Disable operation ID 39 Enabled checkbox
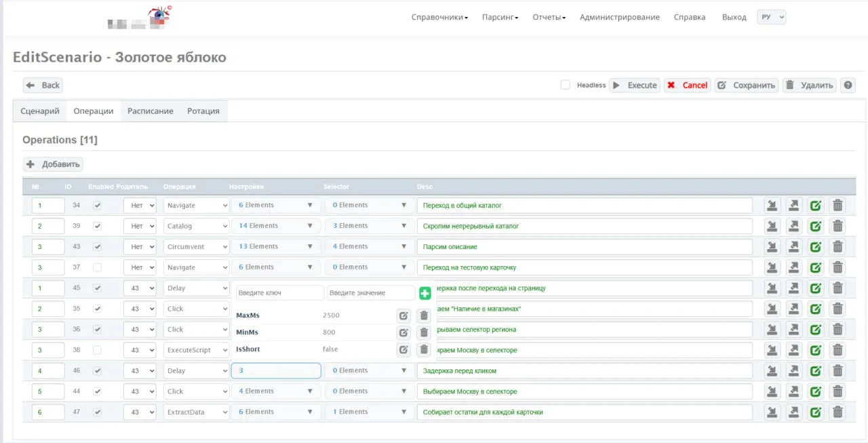The width and height of the screenshot is (868, 443). point(97,226)
